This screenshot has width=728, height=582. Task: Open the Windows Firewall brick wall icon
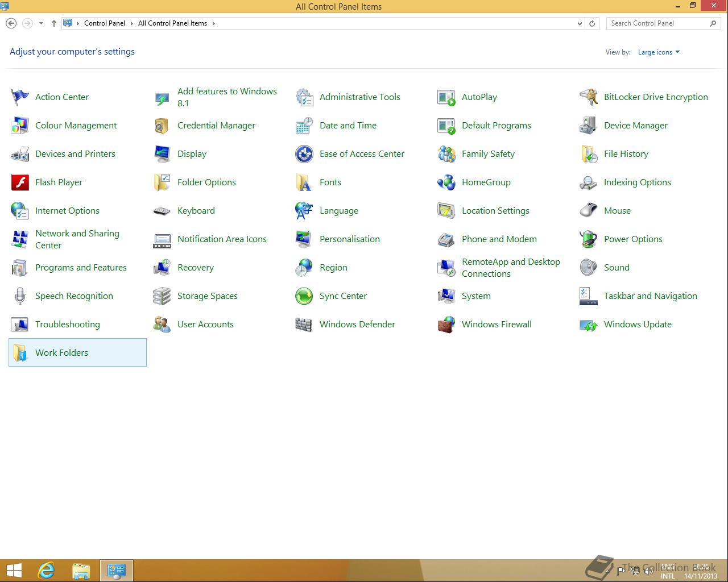446,325
